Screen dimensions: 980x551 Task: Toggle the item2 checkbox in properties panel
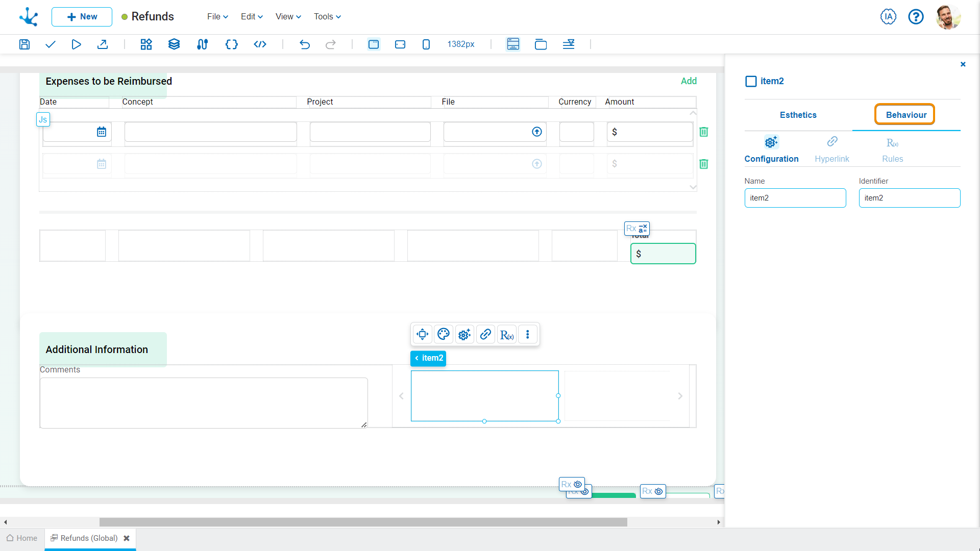click(x=751, y=81)
